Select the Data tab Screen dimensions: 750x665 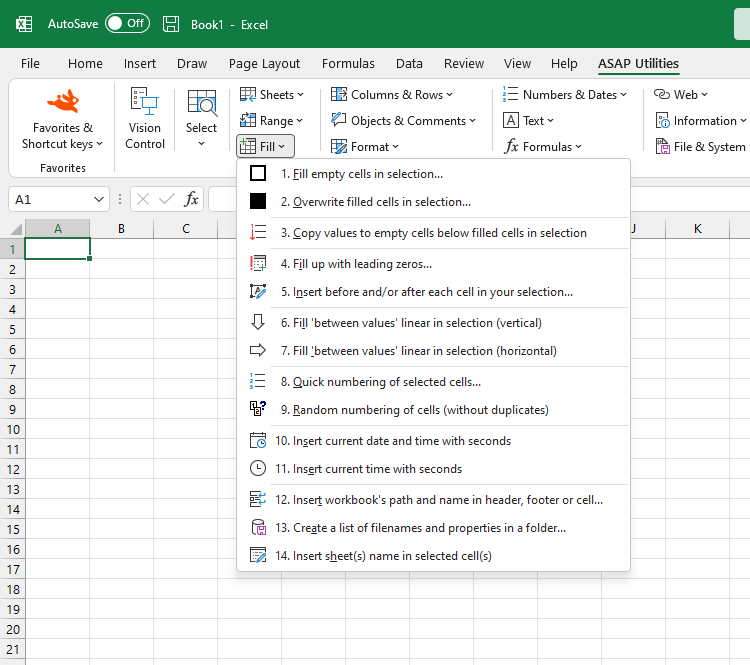[x=409, y=64]
